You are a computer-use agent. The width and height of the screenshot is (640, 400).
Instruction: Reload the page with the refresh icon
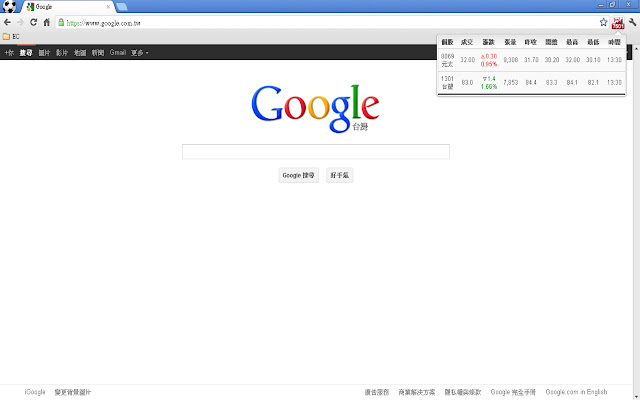[33, 22]
